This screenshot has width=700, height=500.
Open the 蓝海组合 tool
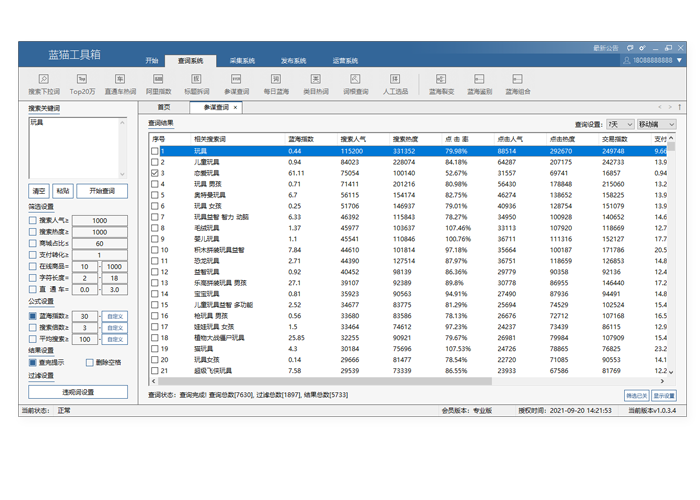coord(517,84)
